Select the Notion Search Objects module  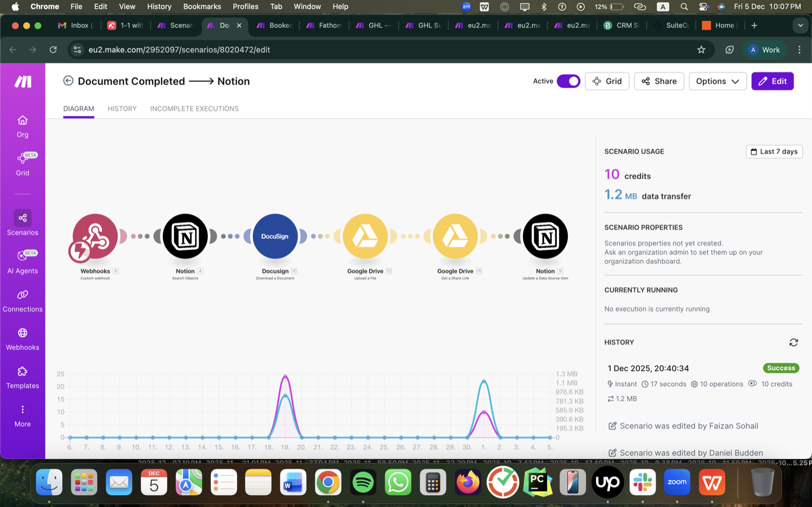coord(185,236)
